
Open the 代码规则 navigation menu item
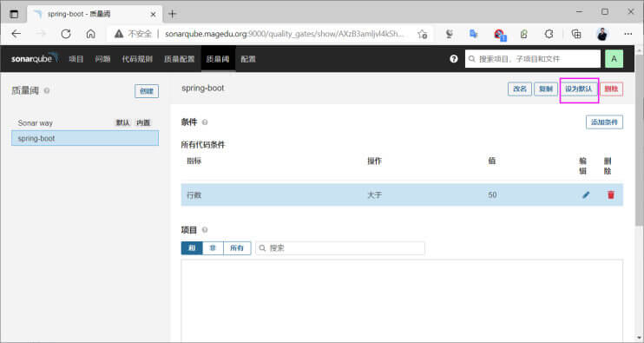137,59
